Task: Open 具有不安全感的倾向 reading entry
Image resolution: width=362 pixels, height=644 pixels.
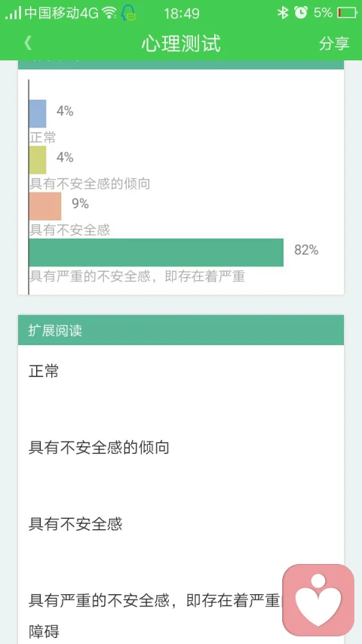Action: tap(99, 447)
